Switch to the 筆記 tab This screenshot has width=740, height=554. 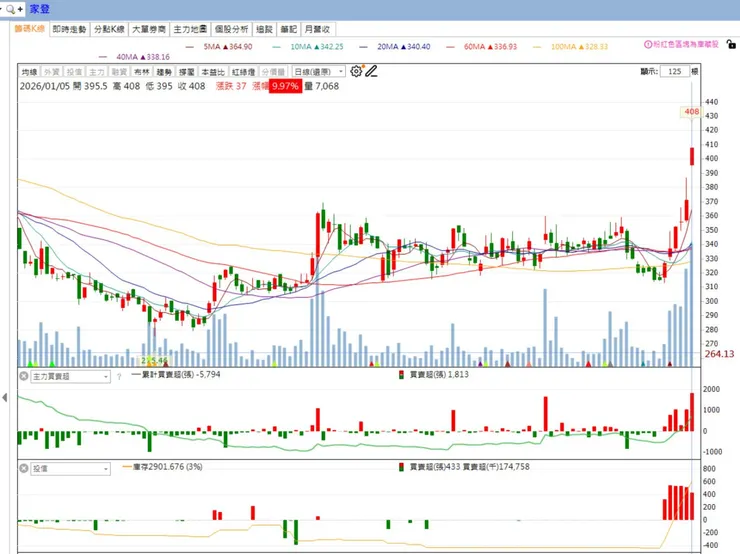pyautogui.click(x=288, y=29)
